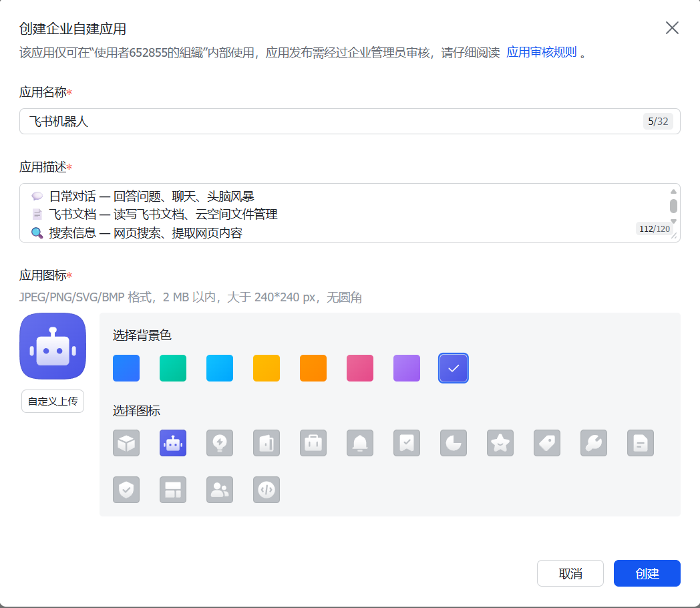
Task: Select the layout grid icon
Action: tap(173, 490)
